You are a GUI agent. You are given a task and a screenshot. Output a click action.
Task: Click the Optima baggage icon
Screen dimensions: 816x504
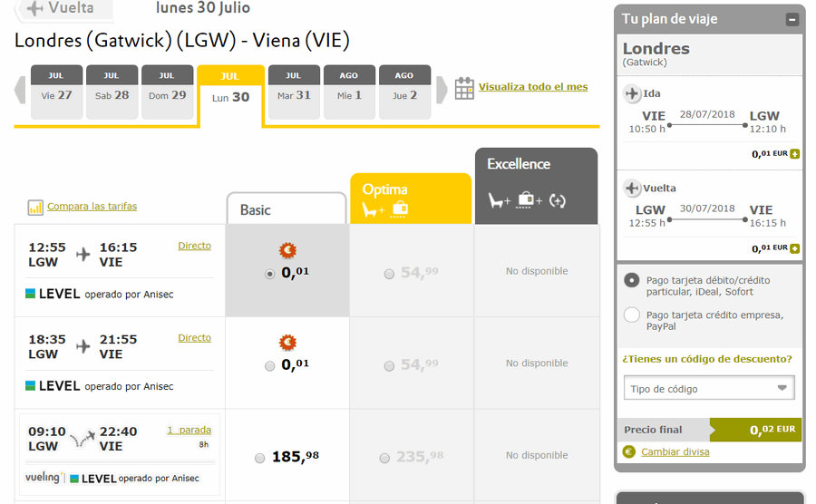(400, 209)
